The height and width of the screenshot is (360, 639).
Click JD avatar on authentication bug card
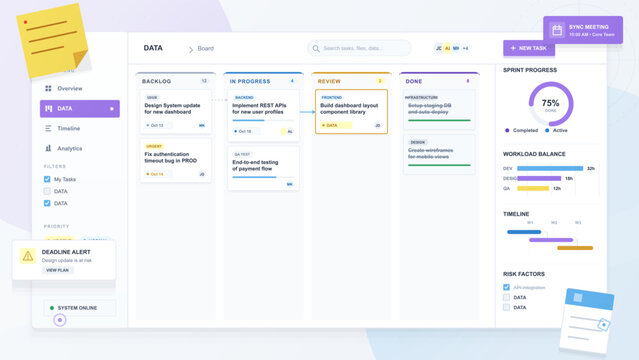click(x=202, y=174)
